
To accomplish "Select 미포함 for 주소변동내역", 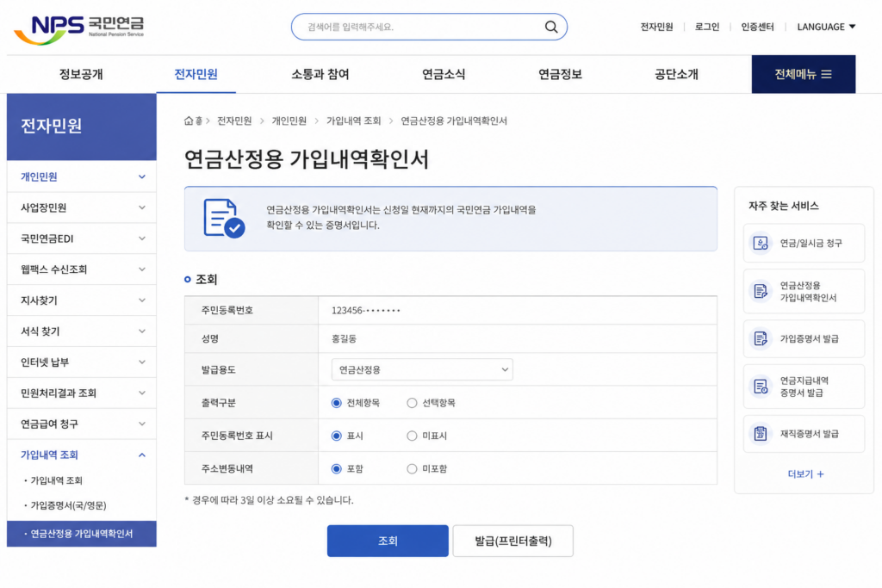I will point(412,469).
